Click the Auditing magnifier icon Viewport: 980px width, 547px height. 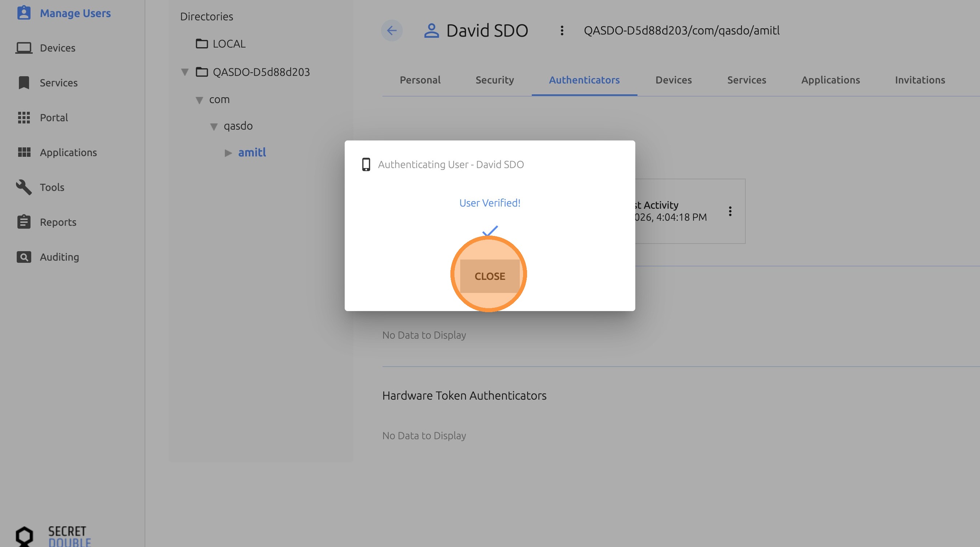click(x=24, y=257)
